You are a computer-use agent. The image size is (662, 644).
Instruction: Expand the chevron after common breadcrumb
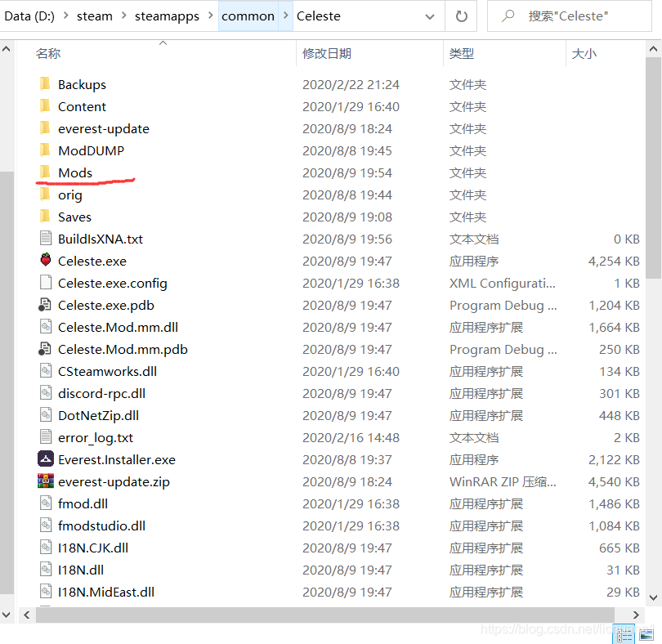pos(286,16)
